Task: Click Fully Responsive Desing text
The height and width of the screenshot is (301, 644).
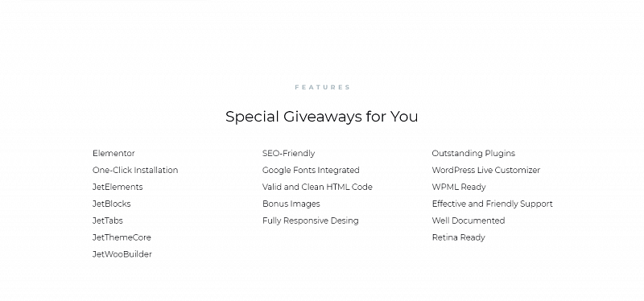Action: pos(310,221)
